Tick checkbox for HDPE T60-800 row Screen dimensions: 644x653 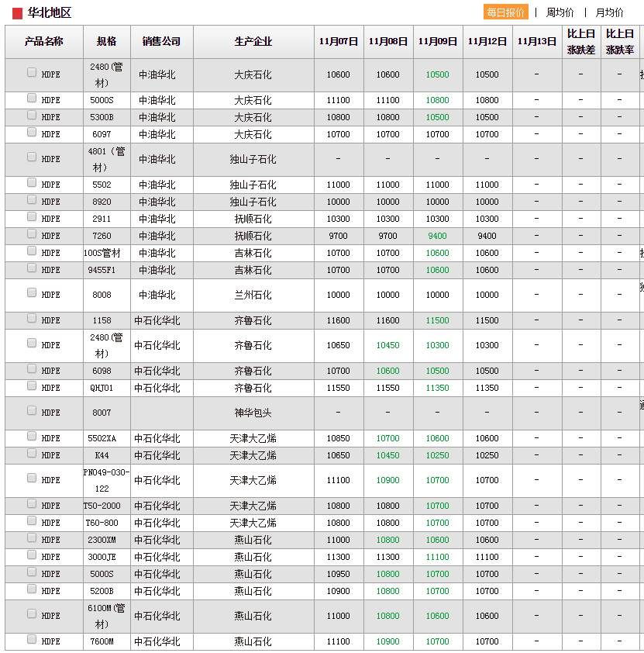pos(32,520)
